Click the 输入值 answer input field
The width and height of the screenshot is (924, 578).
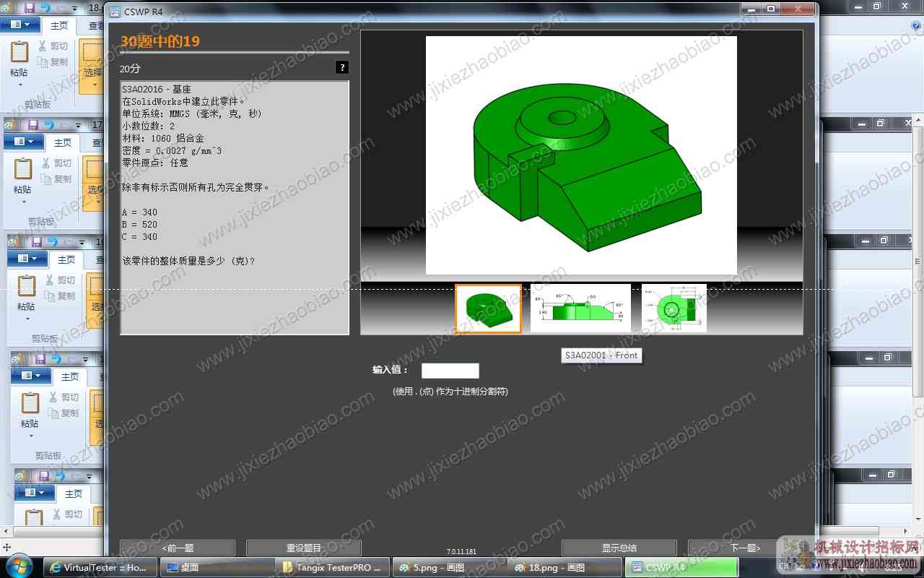[450, 371]
